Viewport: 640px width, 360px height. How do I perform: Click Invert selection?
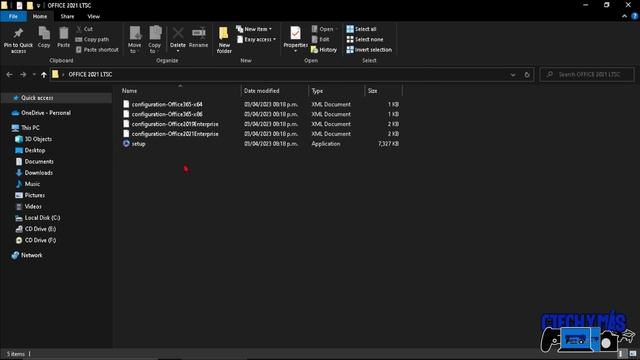click(369, 50)
